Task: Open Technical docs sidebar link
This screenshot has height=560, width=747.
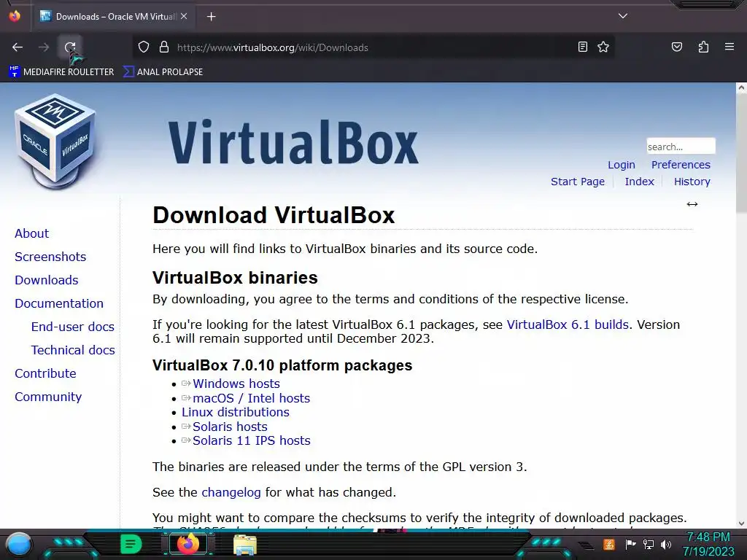Action: point(73,350)
